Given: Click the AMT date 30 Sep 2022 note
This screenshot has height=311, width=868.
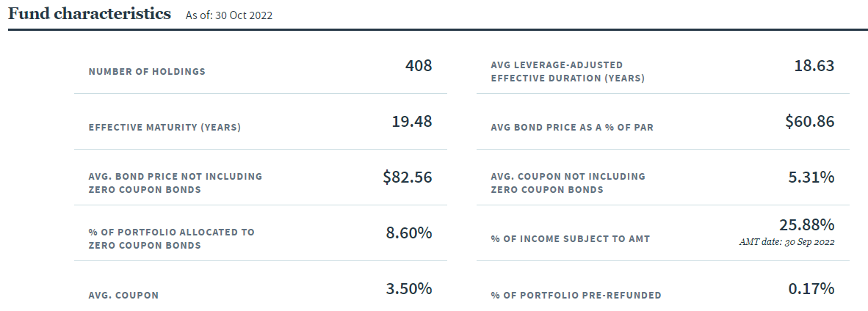Looking at the screenshot, I should [786, 242].
